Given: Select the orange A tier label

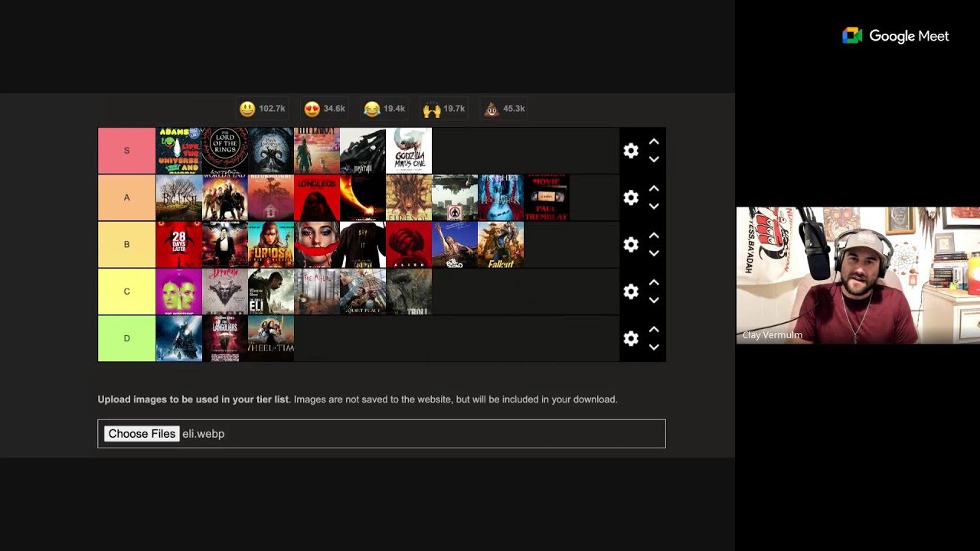Looking at the screenshot, I should pos(126,197).
